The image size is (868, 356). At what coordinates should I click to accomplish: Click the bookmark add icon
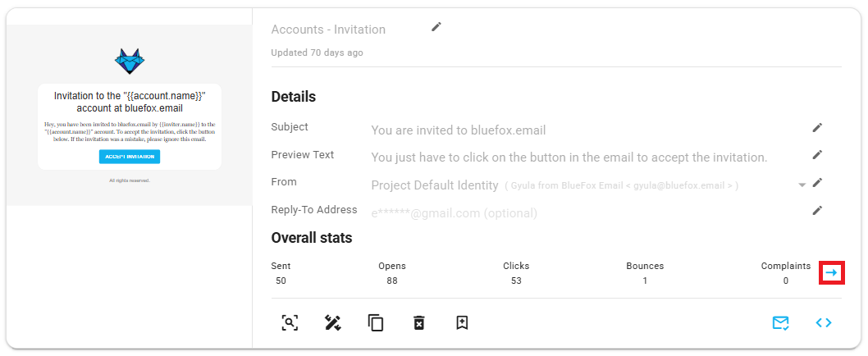pyautogui.click(x=462, y=322)
